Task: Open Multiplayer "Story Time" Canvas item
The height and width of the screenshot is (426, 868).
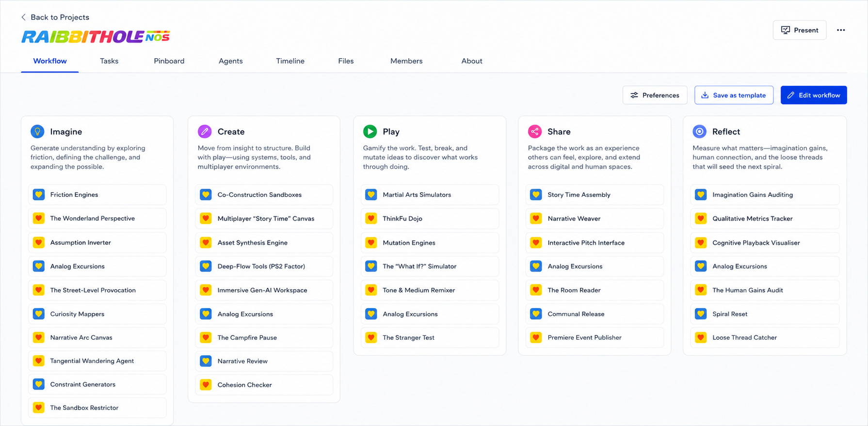Action: click(x=264, y=219)
